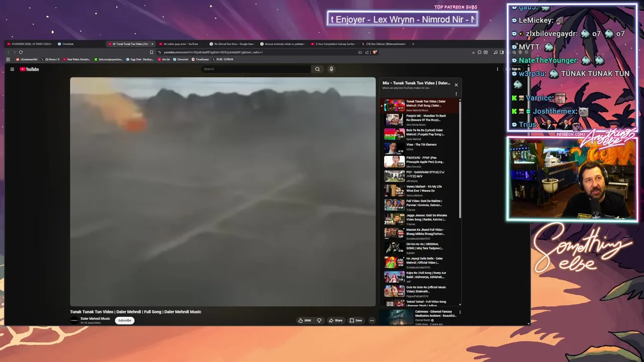Switch to famous american indian search tab
644x362 pixels.
282,44
